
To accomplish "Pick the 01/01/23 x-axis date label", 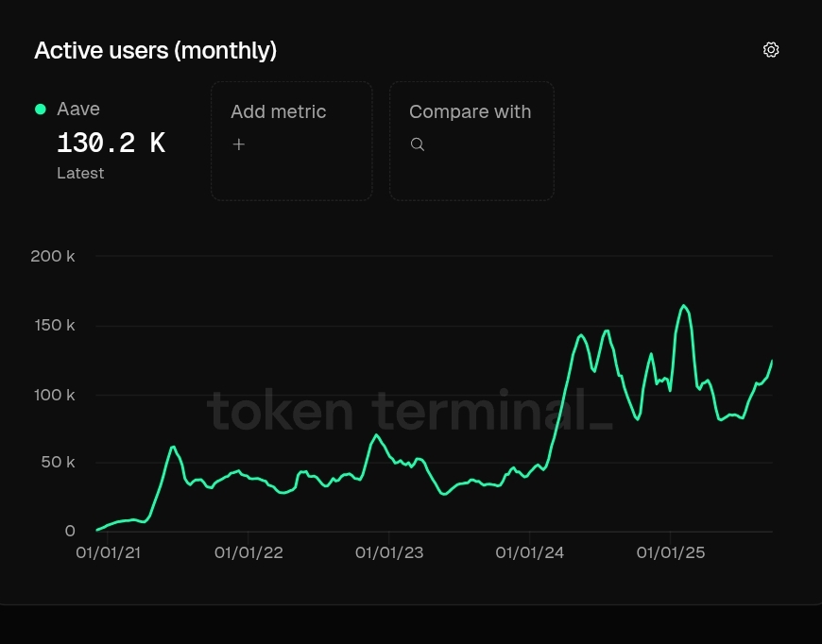I will [x=389, y=553].
